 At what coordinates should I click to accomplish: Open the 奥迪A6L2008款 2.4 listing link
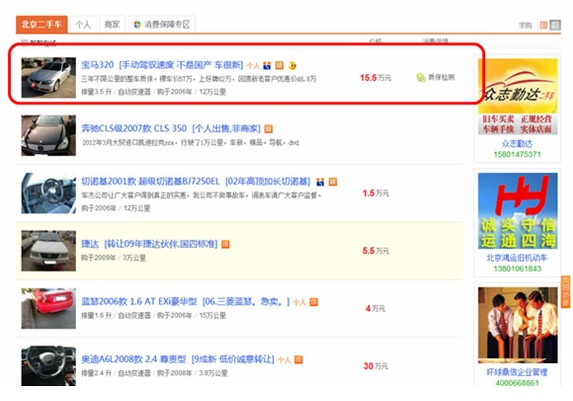[178, 359]
